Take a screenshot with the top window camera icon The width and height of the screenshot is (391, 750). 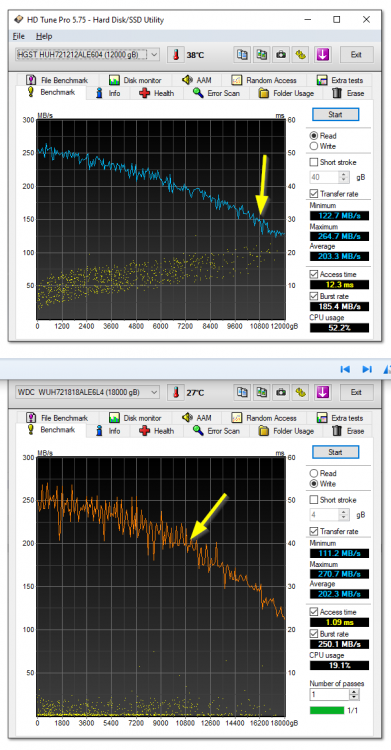tap(281, 55)
